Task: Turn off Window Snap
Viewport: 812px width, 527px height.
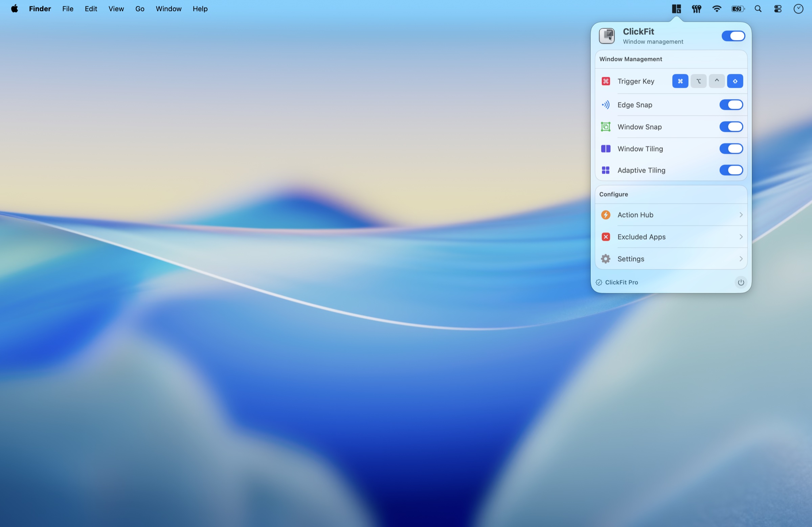Action: (731, 127)
